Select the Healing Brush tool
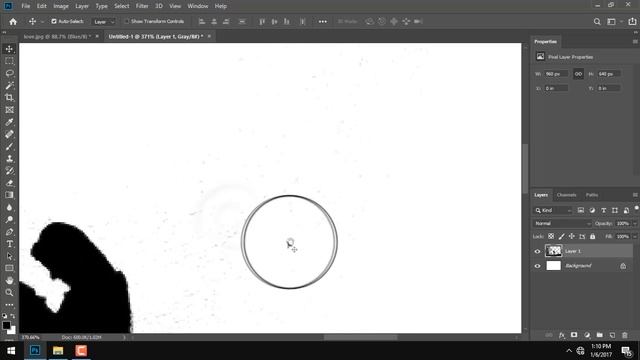 9,134
